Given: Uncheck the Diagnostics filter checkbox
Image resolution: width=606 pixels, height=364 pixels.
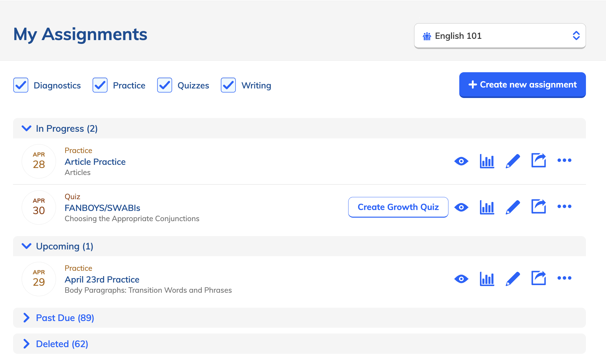Looking at the screenshot, I should tap(21, 85).
